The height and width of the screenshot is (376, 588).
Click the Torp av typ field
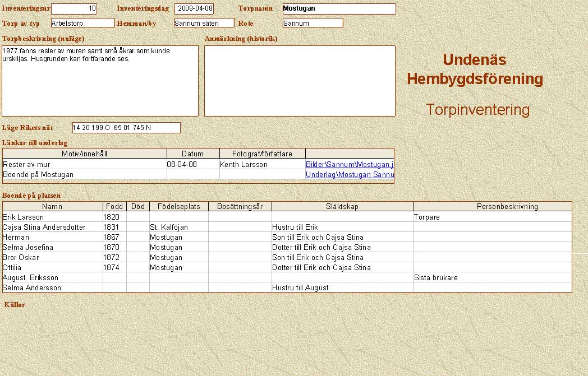(82, 23)
